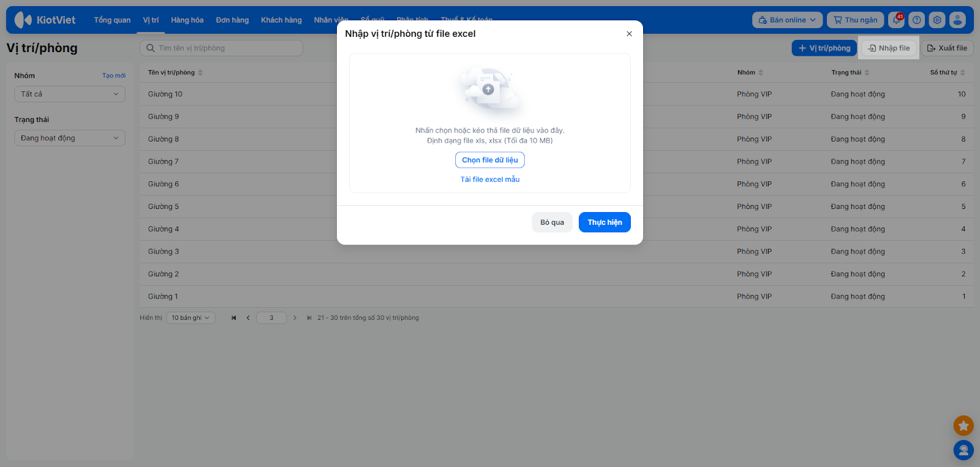Open the Khách hàng menu
The image size is (980, 467).
(281, 20)
